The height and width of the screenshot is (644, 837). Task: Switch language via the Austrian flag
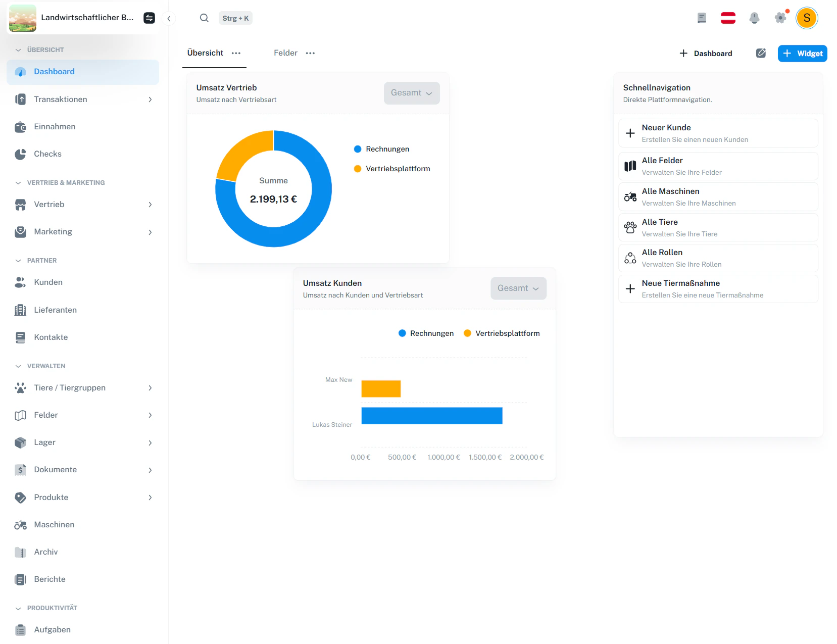pos(728,18)
